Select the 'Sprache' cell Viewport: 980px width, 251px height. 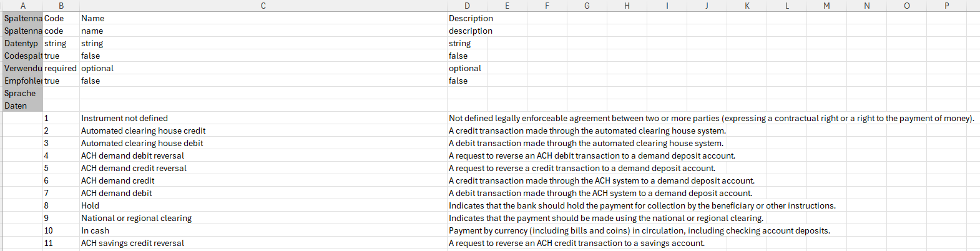23,93
